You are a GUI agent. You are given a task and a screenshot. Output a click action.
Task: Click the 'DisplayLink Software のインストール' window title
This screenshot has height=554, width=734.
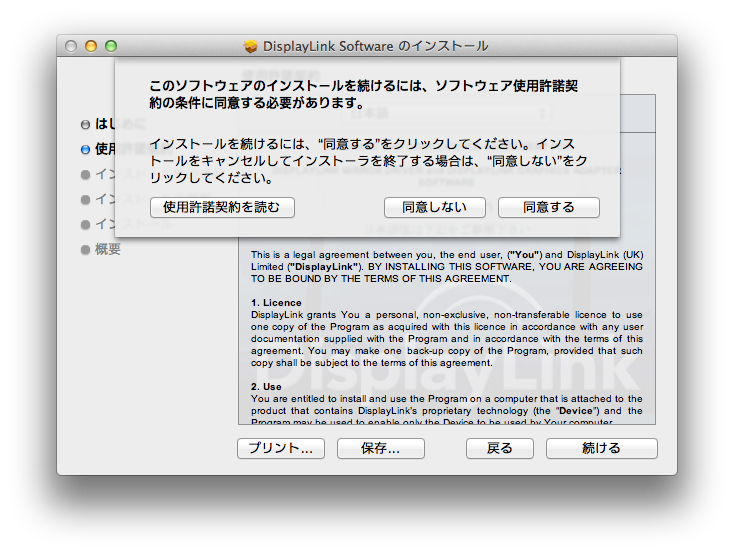375,46
